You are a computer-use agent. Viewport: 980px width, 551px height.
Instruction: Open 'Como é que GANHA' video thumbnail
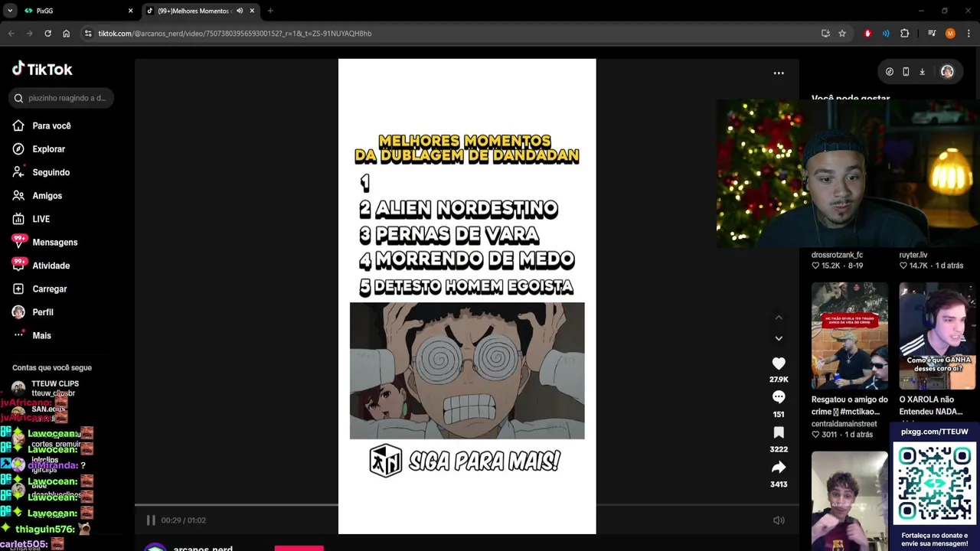[938, 336]
